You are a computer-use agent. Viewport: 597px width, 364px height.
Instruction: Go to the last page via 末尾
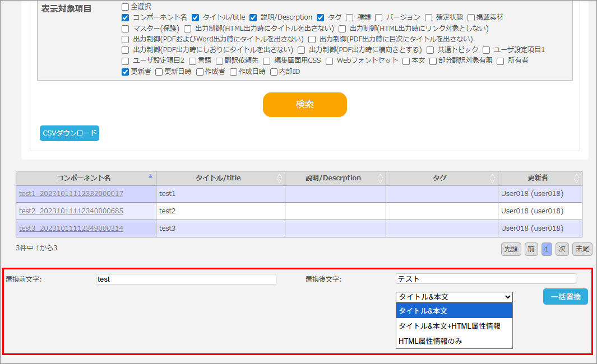tap(582, 249)
